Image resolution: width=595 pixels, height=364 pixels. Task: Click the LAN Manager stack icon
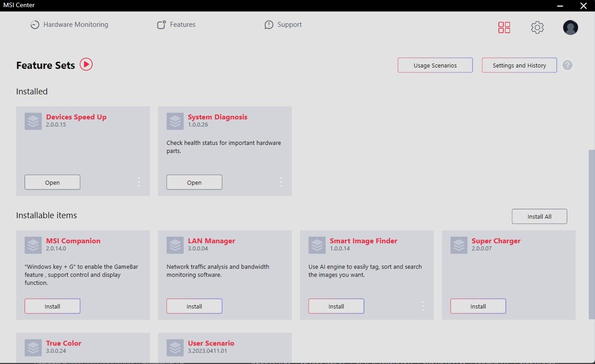[175, 245]
